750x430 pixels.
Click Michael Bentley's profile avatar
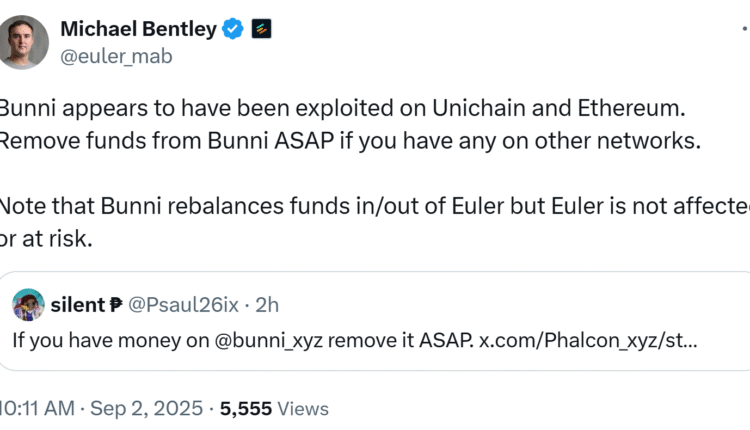pos(23,43)
